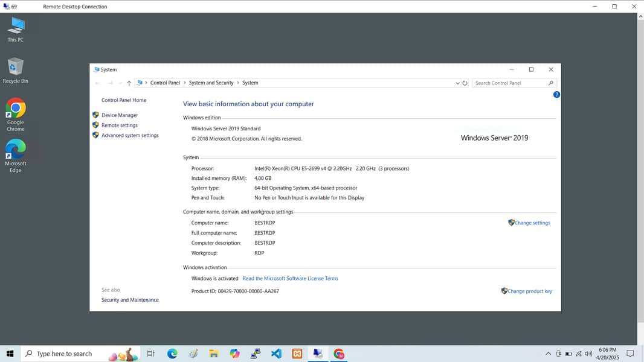The height and width of the screenshot is (362, 644).
Task: Open the paint palette app on taskbar
Action: [193, 354]
